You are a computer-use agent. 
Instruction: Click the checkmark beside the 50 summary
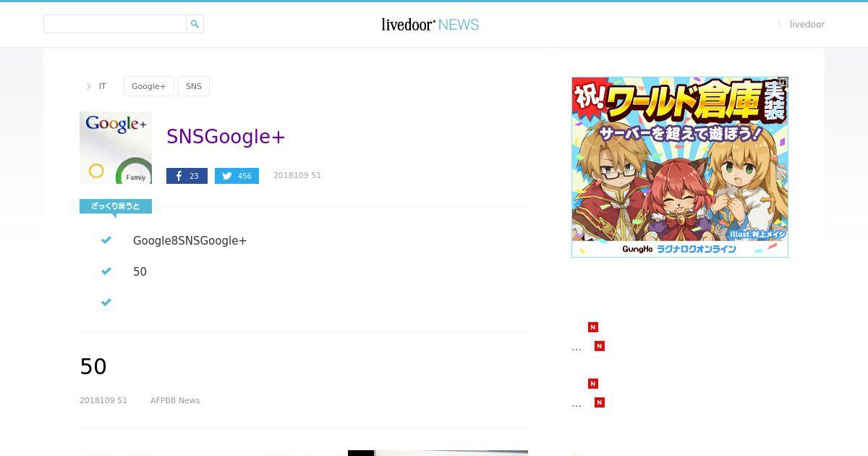point(106,271)
